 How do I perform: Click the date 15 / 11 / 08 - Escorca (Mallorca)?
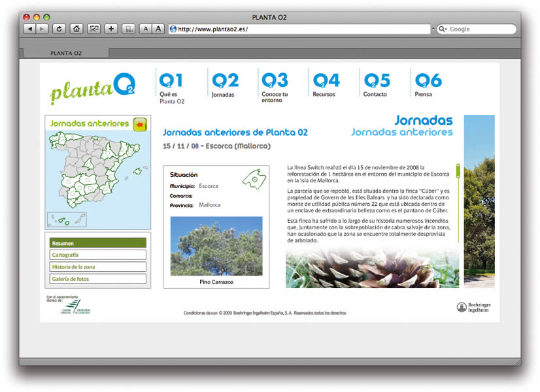click(216, 146)
